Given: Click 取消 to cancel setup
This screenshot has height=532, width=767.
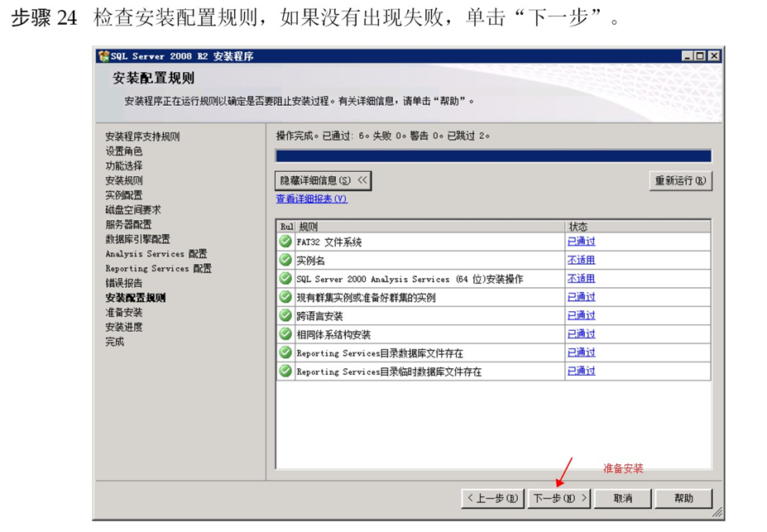Looking at the screenshot, I should tap(623, 498).
